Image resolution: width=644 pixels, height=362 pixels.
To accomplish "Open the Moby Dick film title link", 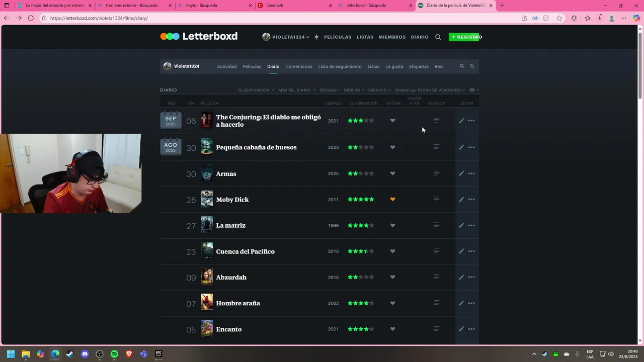I will [232, 200].
